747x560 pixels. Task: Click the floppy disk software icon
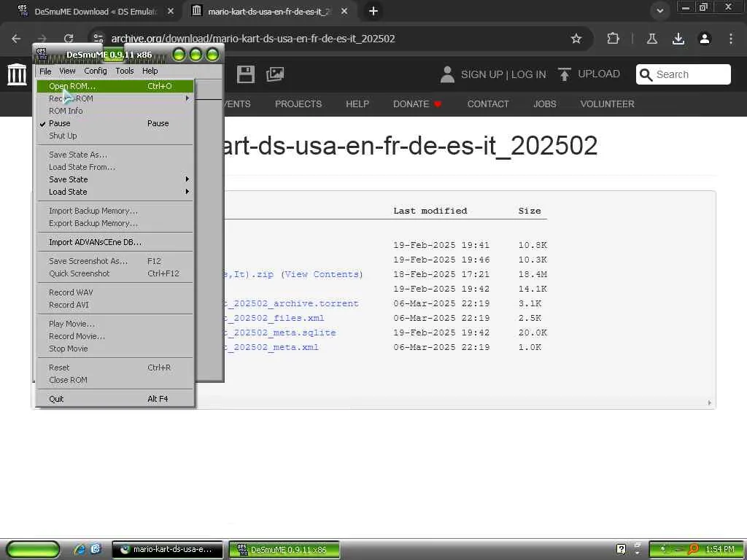[245, 74]
